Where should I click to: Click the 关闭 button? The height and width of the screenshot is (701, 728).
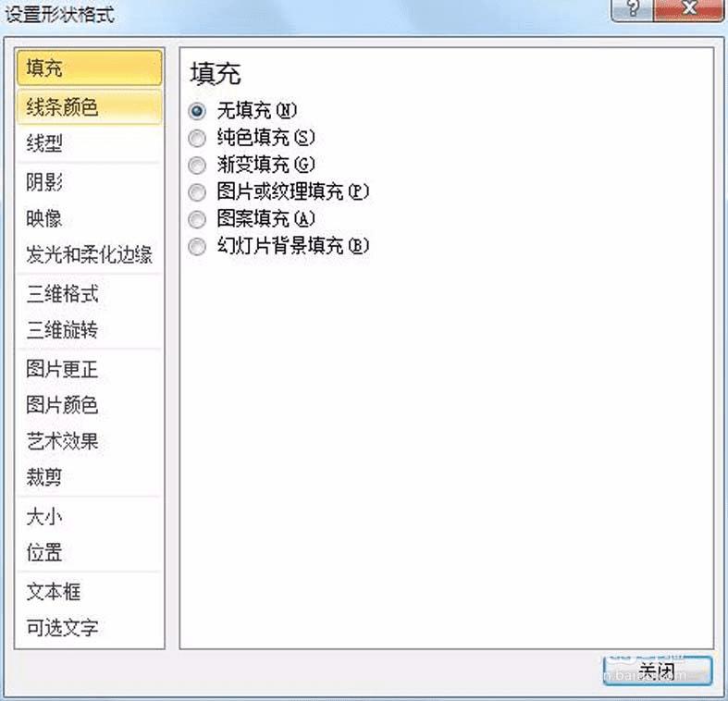[x=657, y=670]
